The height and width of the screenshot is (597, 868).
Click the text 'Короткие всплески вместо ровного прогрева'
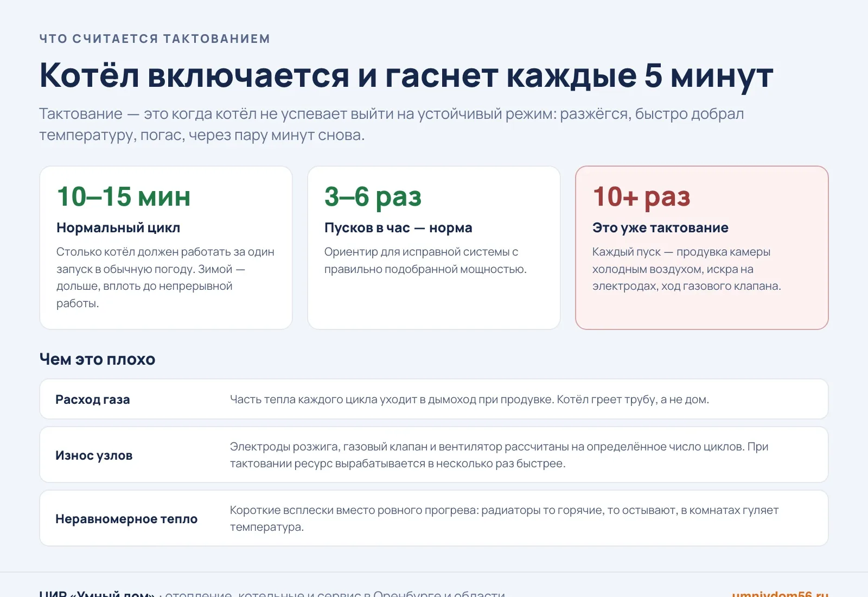(504, 518)
